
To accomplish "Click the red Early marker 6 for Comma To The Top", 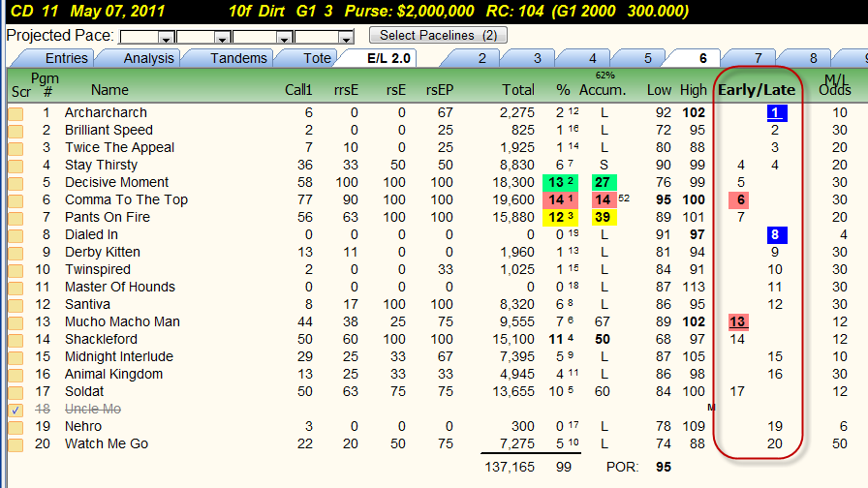I will 739,199.
